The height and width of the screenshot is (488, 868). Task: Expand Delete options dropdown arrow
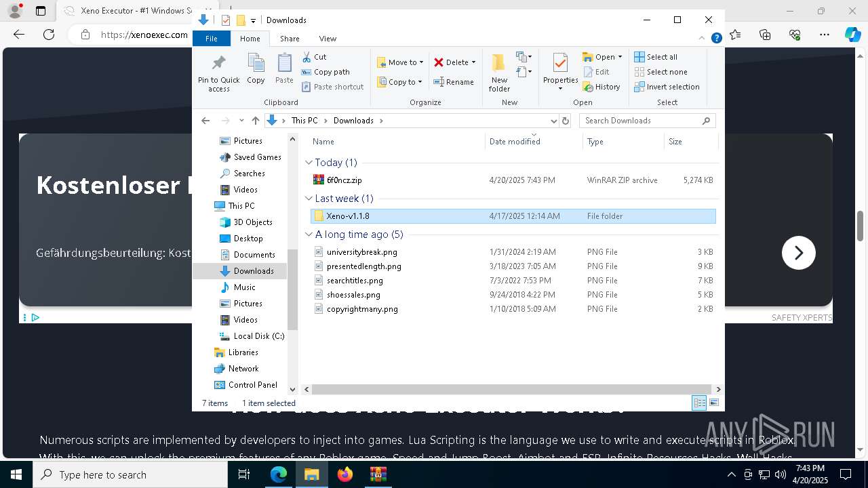(473, 62)
